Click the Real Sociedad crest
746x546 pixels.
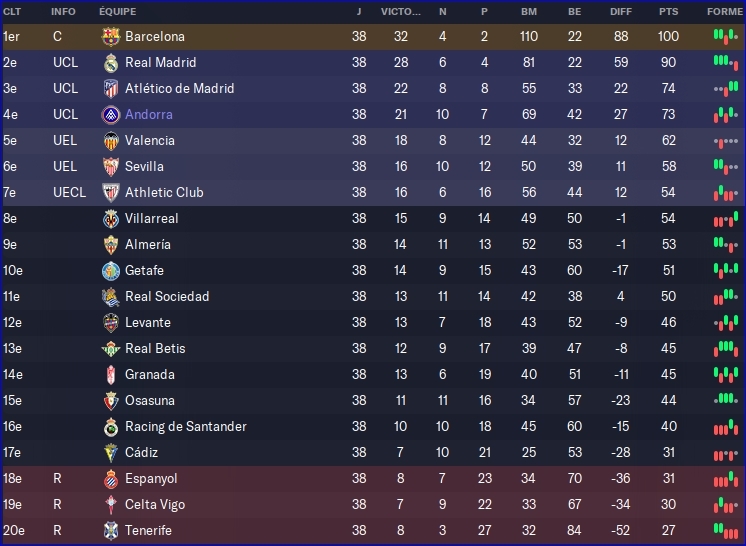point(111,296)
